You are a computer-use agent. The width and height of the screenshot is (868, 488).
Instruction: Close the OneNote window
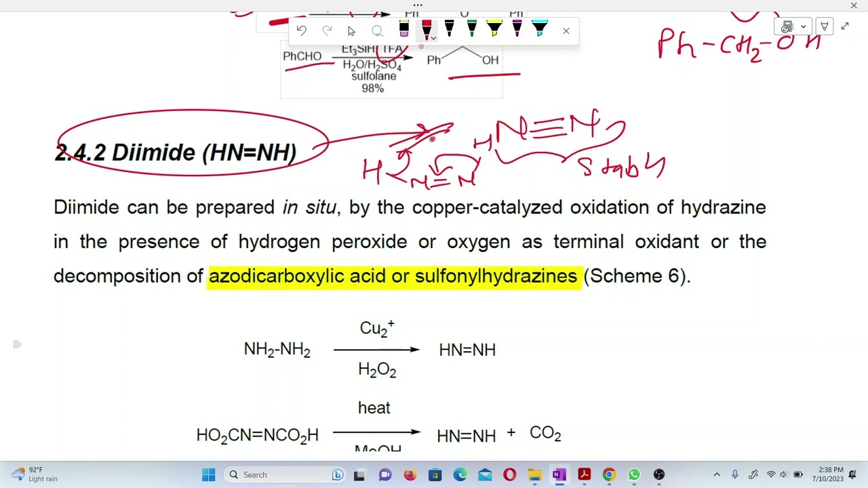tap(854, 5)
